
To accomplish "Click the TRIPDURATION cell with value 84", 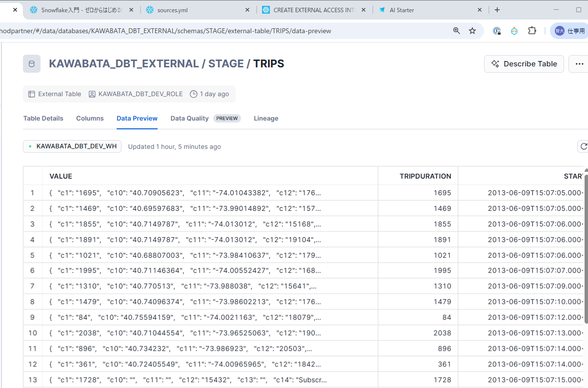I will [x=418, y=317].
